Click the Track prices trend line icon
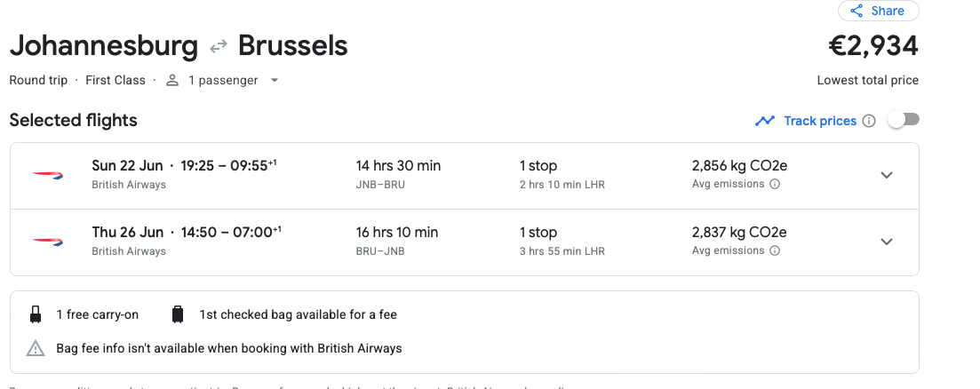Viewport: 980px width, 389px height. tap(765, 121)
